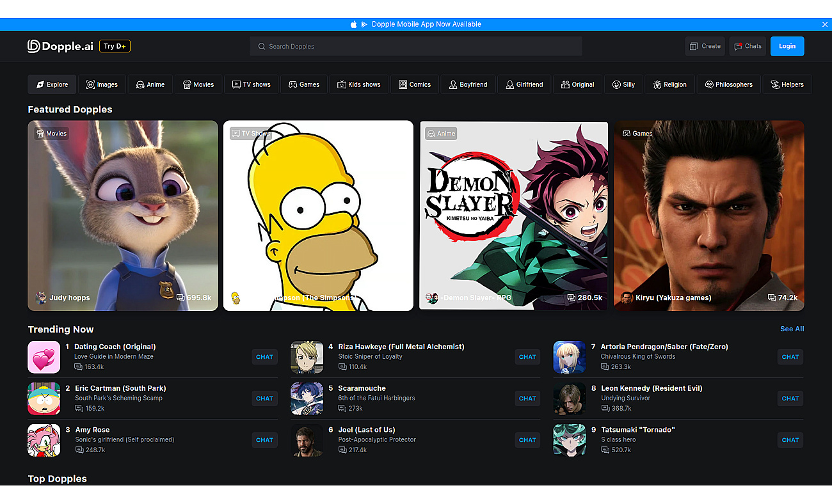Select the Explore category tab
The image size is (832, 504).
pos(52,84)
